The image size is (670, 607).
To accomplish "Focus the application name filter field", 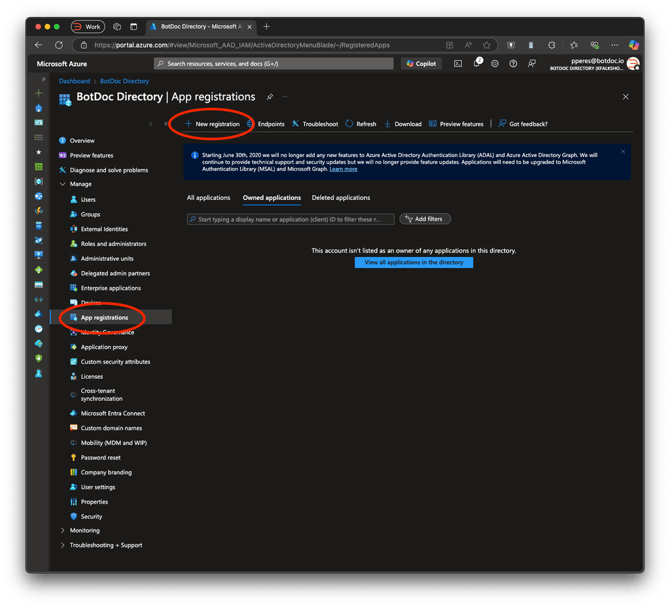I will [291, 219].
